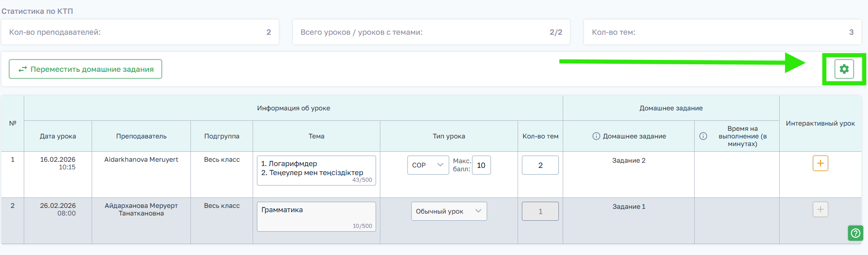Add interactive lesson for row 1
The image size is (868, 255).
820,163
